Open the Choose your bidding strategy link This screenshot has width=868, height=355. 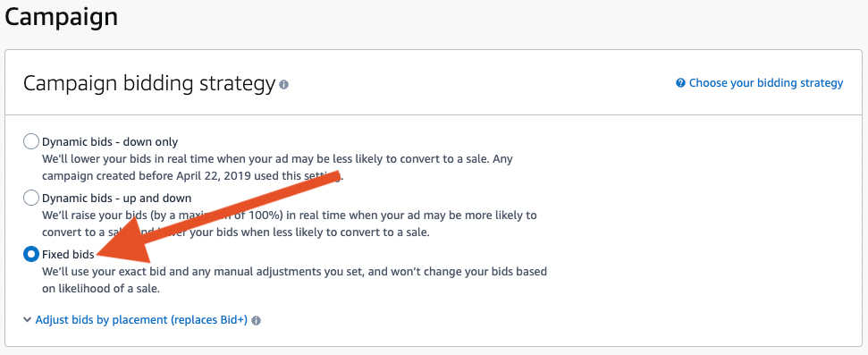pyautogui.click(x=765, y=83)
